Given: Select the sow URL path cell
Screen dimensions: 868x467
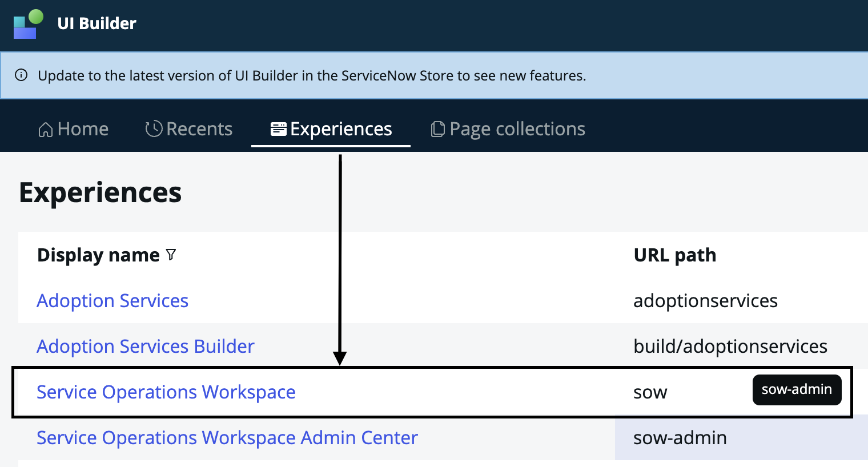Looking at the screenshot, I should pos(650,392).
